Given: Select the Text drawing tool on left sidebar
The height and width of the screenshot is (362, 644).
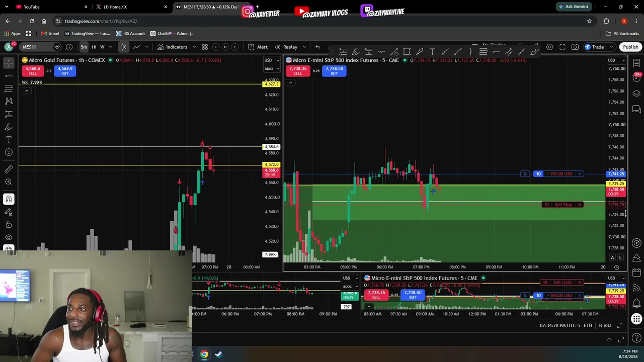Looking at the screenshot, I should (9, 139).
